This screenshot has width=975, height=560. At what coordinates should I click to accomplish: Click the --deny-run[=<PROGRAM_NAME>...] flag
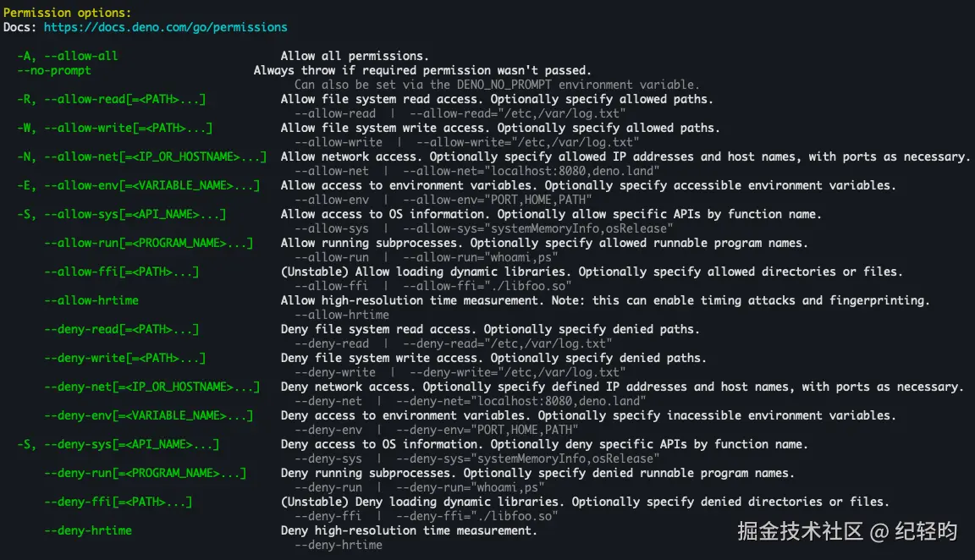[x=145, y=473]
